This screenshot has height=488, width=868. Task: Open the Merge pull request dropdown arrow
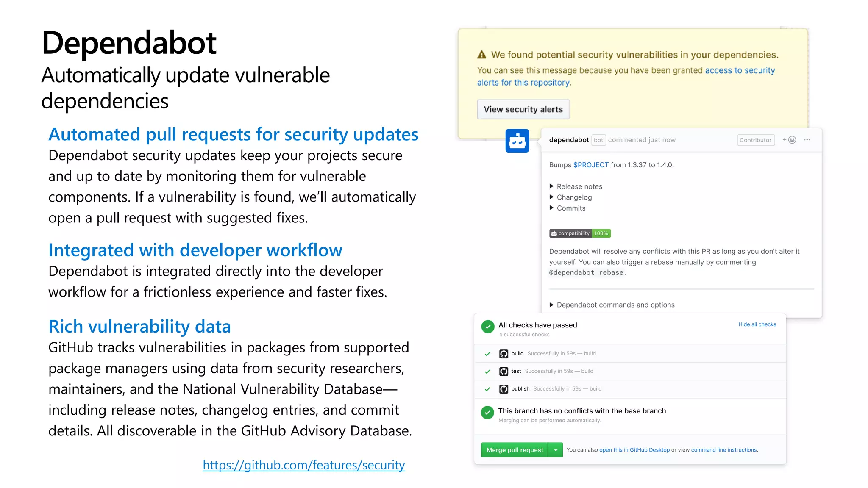tap(556, 450)
